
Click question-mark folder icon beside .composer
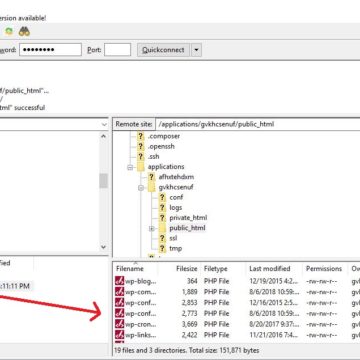point(141,136)
